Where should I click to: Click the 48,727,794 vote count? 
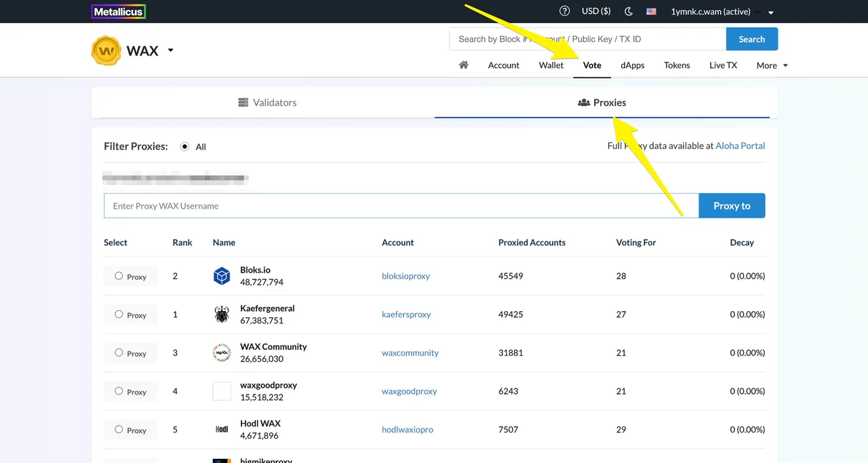click(x=262, y=282)
